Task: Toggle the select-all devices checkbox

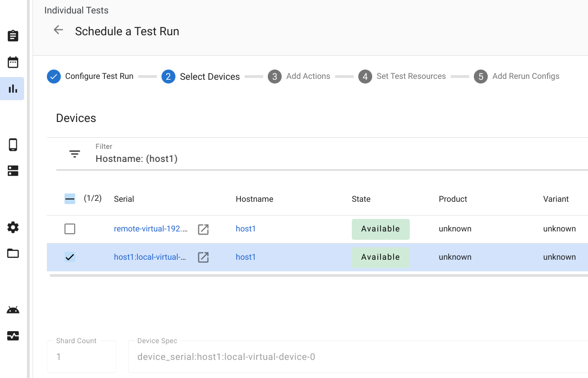Action: click(70, 199)
